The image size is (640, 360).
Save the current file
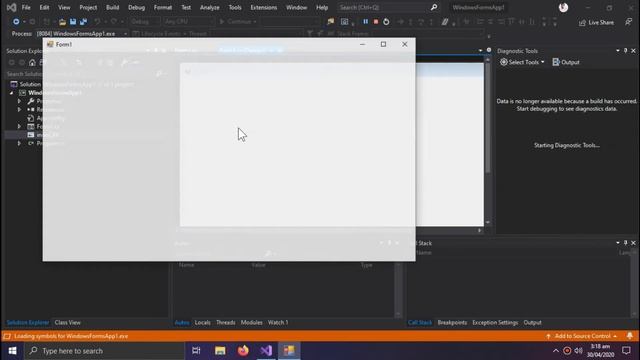pyautogui.click(x=73, y=22)
